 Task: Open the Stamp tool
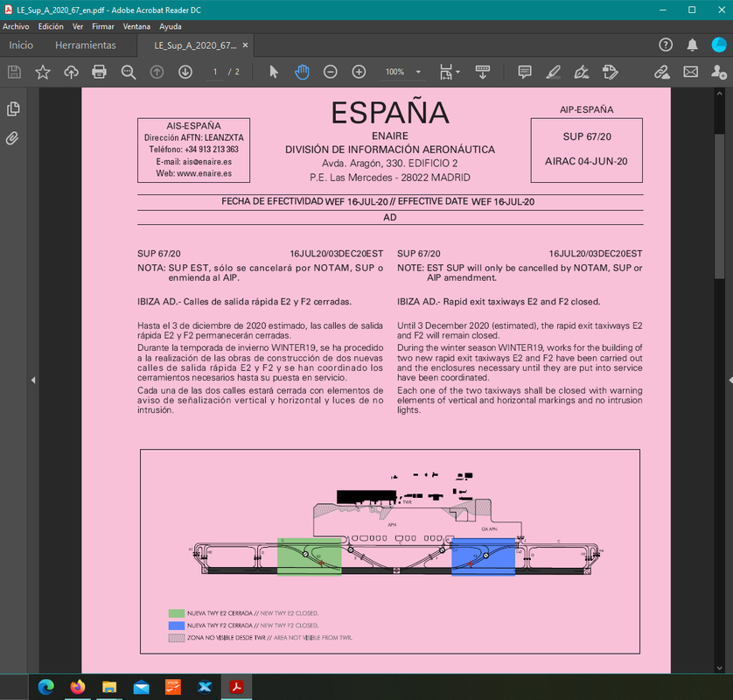[x=610, y=72]
